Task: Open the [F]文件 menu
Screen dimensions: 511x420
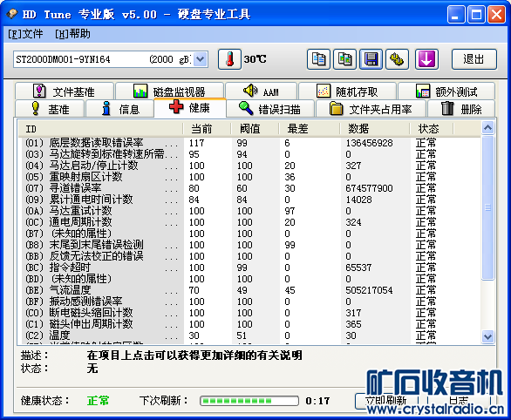Action: (25, 34)
